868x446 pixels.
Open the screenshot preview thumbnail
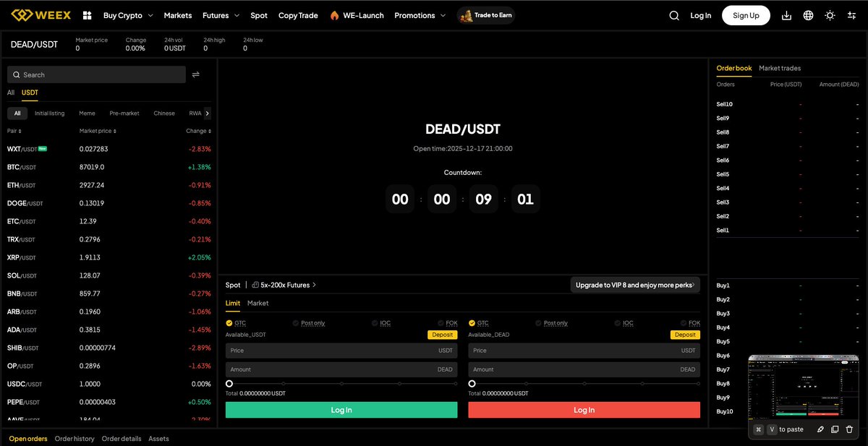(x=803, y=387)
